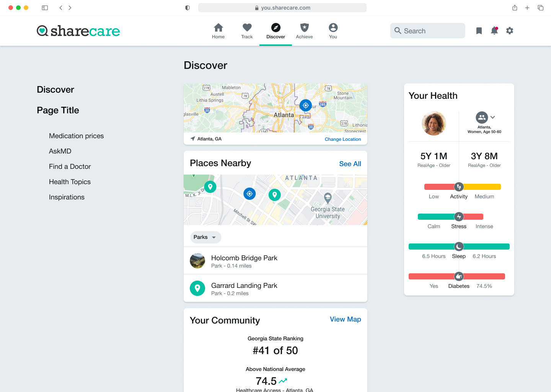This screenshot has width=551, height=392.
Task: Click the Diabetes slider marker icon
Action: [x=459, y=276]
